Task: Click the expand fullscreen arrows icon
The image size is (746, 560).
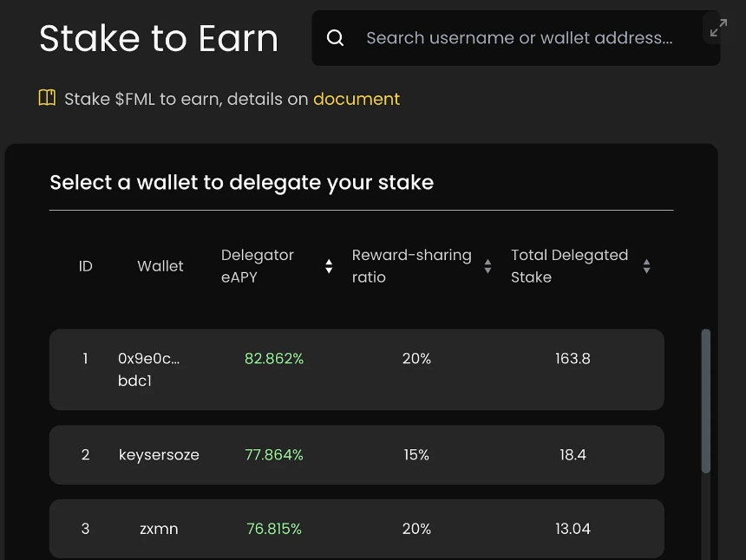Action: click(718, 28)
